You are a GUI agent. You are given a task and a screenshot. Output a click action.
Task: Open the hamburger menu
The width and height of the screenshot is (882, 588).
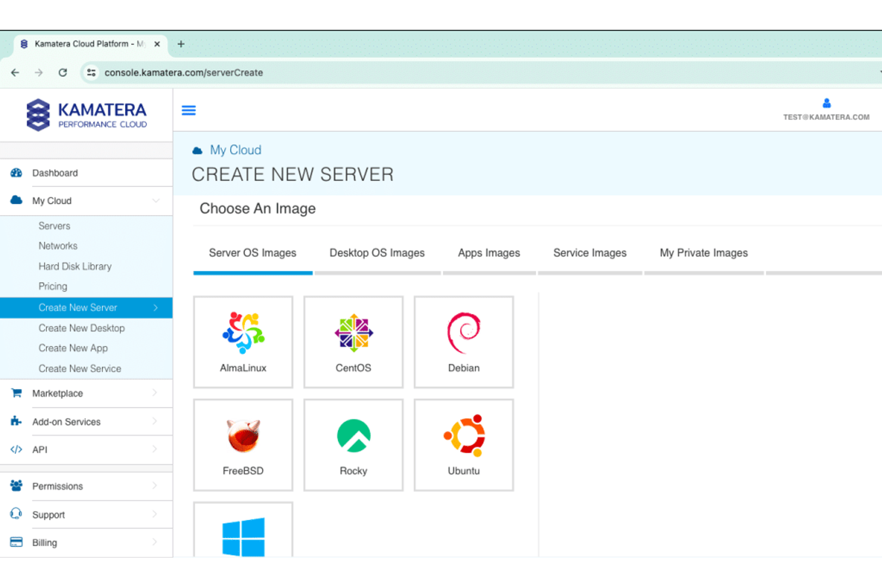(x=188, y=110)
